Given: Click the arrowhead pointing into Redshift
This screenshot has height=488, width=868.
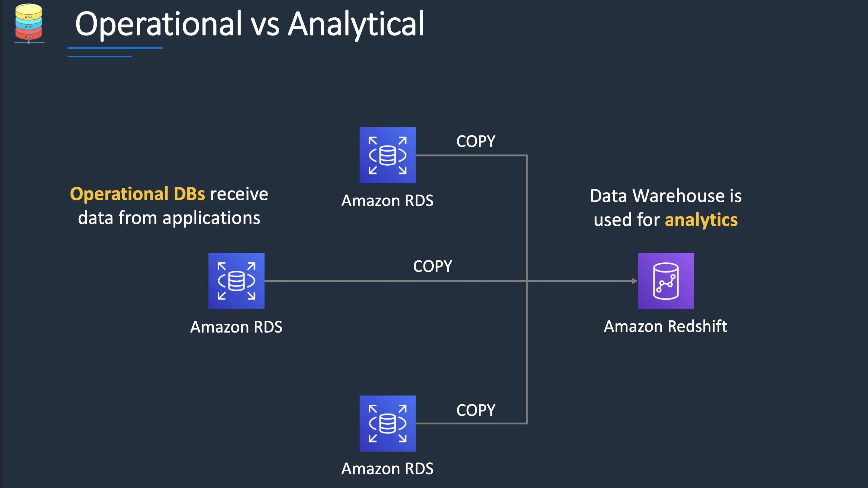Looking at the screenshot, I should pyautogui.click(x=635, y=281).
